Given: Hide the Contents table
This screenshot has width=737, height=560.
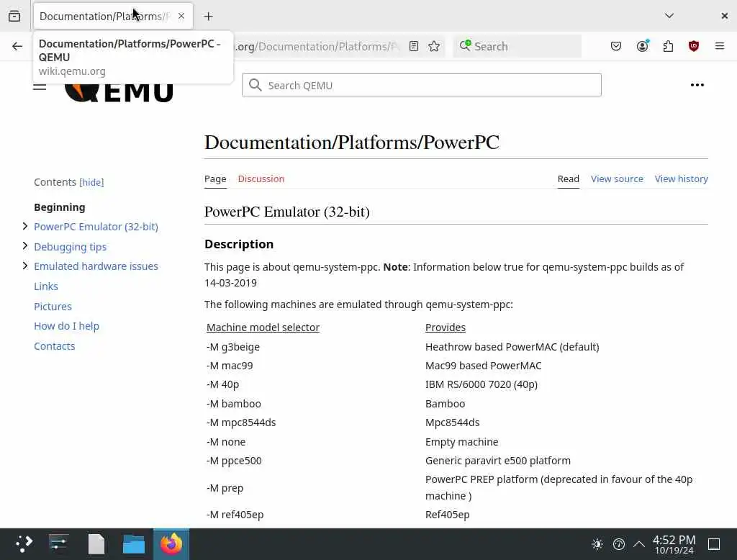Looking at the screenshot, I should coord(91,182).
